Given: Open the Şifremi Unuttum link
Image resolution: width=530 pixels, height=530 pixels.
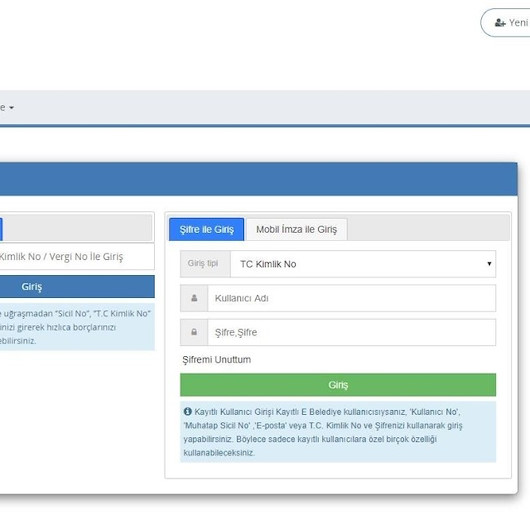Looking at the screenshot, I should [x=217, y=360].
